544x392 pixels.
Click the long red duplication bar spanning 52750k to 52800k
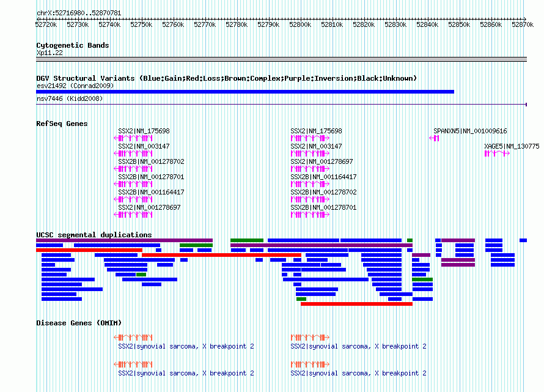[221, 255]
